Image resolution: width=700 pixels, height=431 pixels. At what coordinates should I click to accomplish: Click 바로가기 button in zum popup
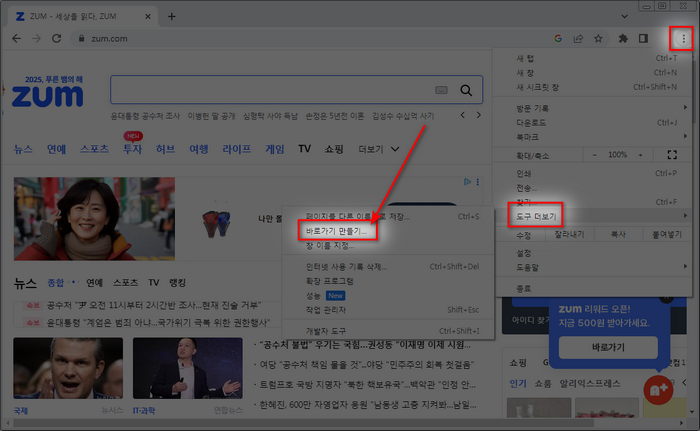point(608,347)
